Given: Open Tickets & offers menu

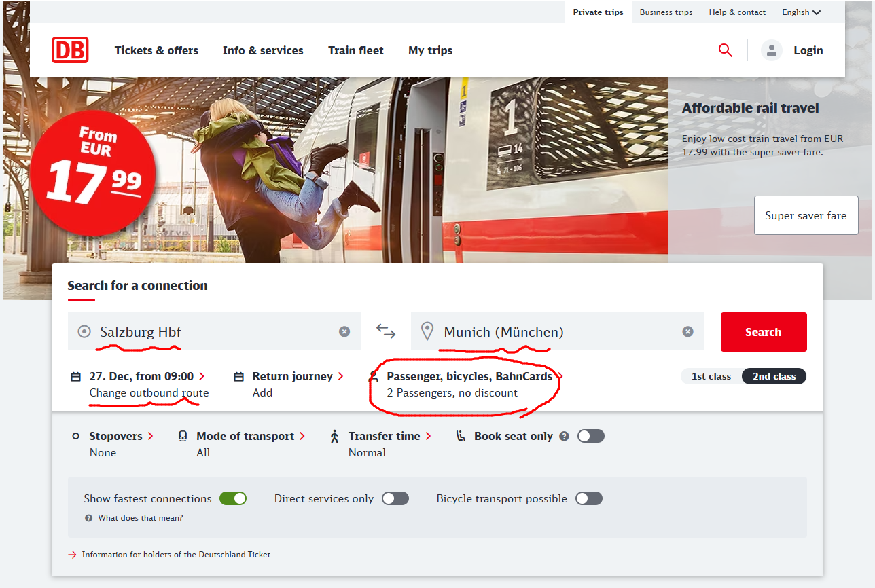Looking at the screenshot, I should pyautogui.click(x=156, y=50).
